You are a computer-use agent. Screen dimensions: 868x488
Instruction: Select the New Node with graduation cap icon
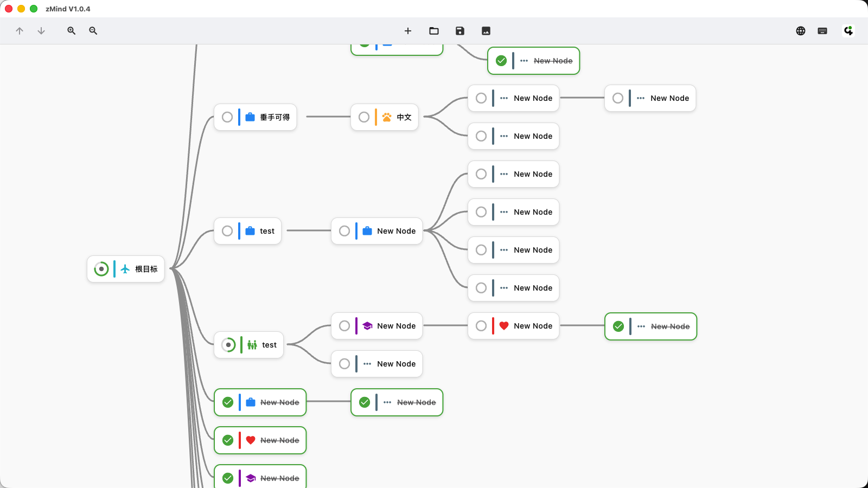click(x=397, y=326)
